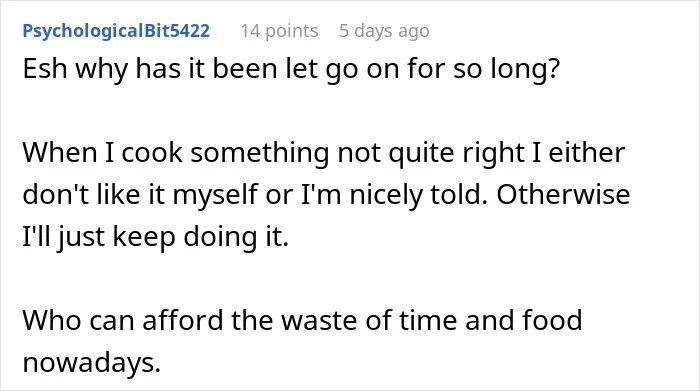
Task: Open the "5 days ago" timestamp permalink
Action: (384, 31)
